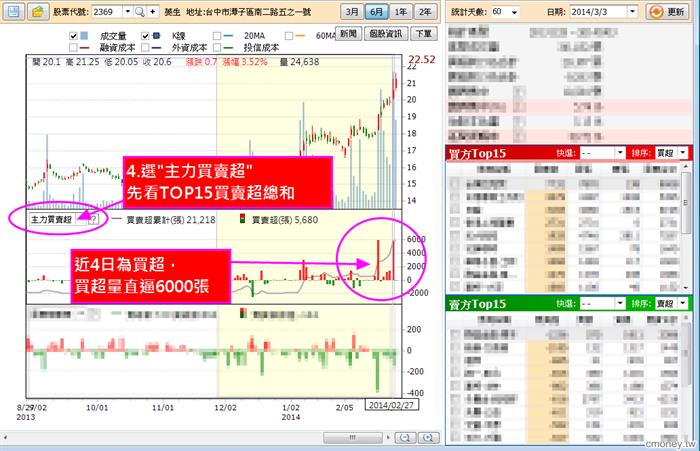Screen dimensions: 700x451
Task: Click the dark blue K線 color swatch
Action: tap(156, 36)
